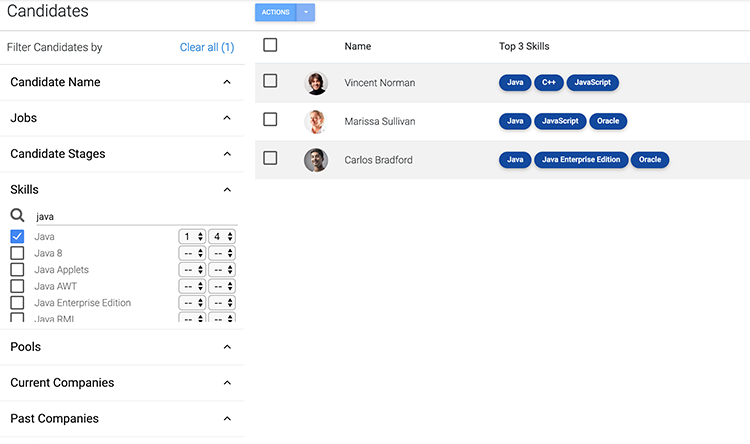Adjust the Java minimum level stepper

192,237
